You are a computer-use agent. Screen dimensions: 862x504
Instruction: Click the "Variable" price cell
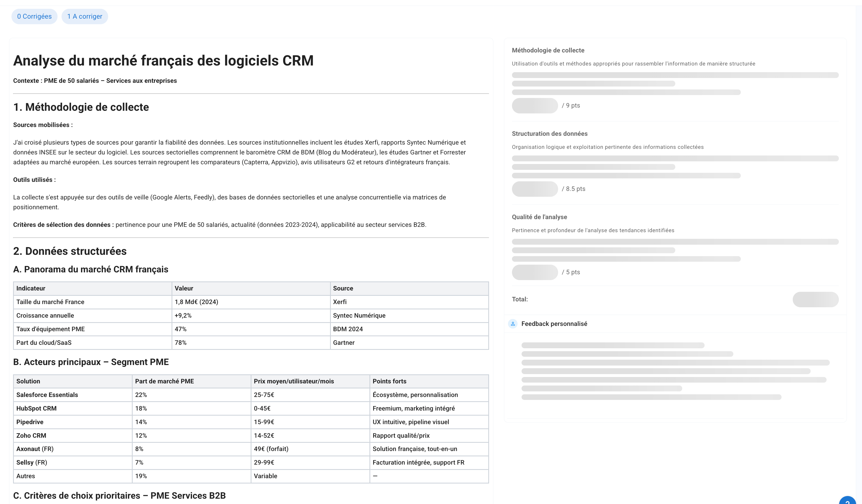[x=310, y=476]
